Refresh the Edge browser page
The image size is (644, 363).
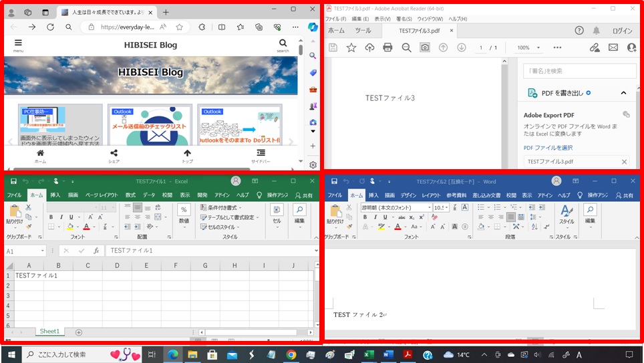pyautogui.click(x=50, y=27)
